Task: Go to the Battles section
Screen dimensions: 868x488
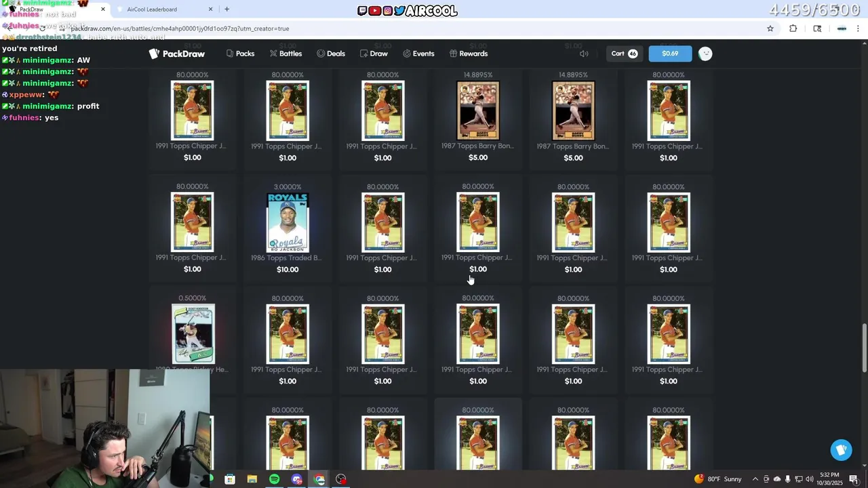Action: pyautogui.click(x=285, y=54)
